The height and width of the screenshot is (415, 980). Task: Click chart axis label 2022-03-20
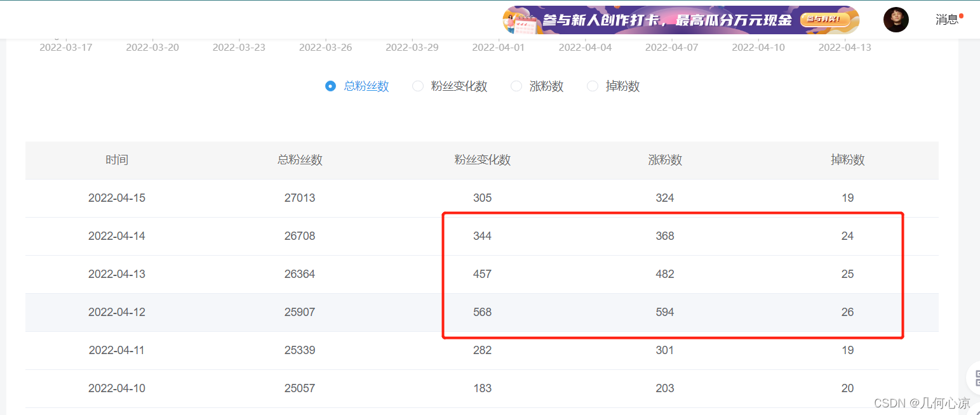(x=152, y=48)
